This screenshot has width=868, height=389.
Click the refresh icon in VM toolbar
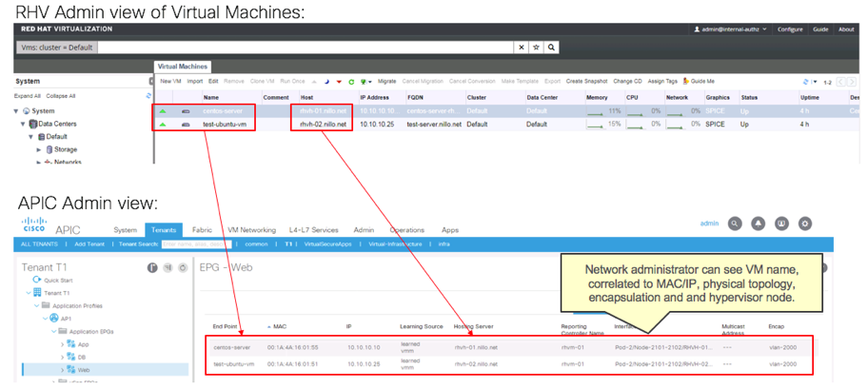(351, 82)
